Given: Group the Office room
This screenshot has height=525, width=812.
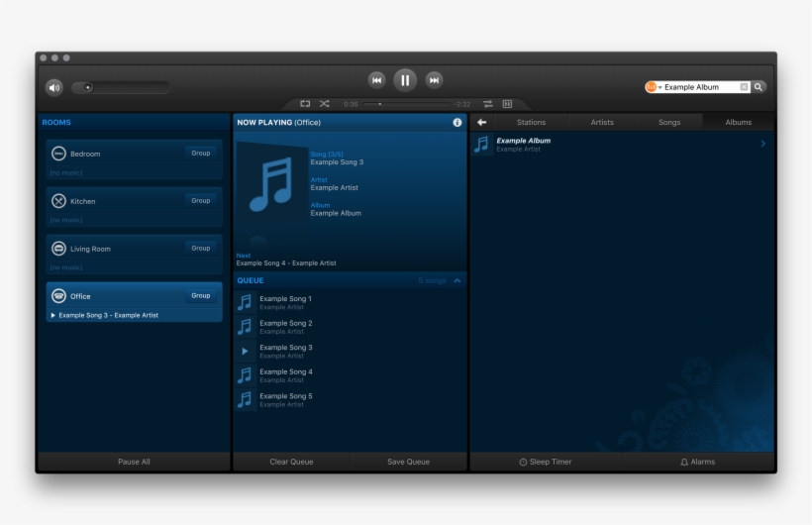Looking at the screenshot, I should click(200, 295).
